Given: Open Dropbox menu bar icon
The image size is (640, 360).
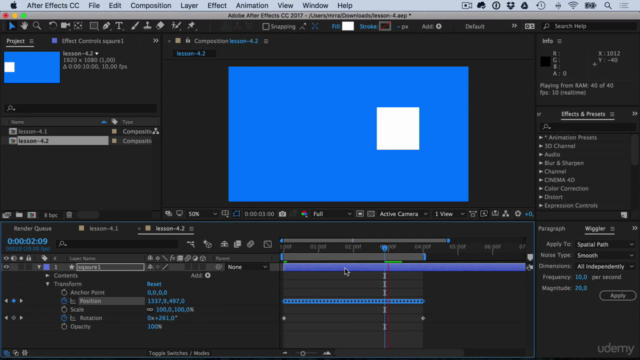Looking at the screenshot, I should (510, 6).
